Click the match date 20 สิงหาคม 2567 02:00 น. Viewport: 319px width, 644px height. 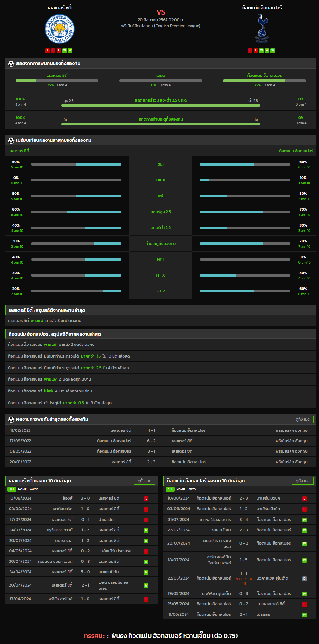click(161, 20)
